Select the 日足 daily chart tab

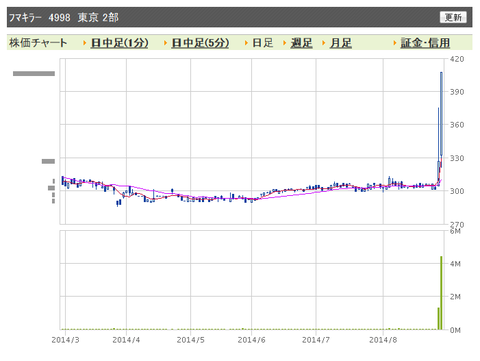pos(263,43)
